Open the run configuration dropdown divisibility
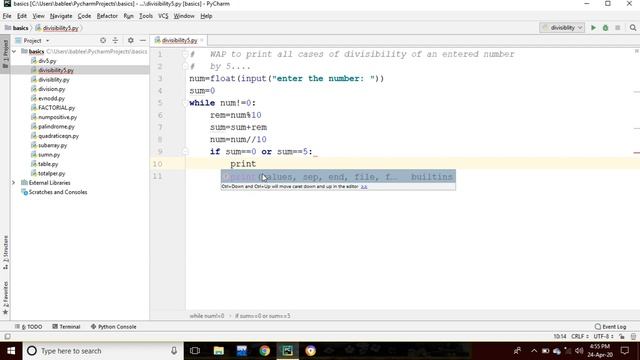This screenshot has width=640, height=360. pyautogui.click(x=562, y=28)
